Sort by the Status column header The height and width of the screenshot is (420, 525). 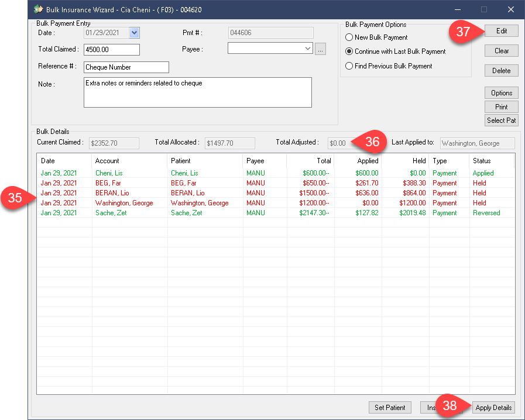click(492, 161)
